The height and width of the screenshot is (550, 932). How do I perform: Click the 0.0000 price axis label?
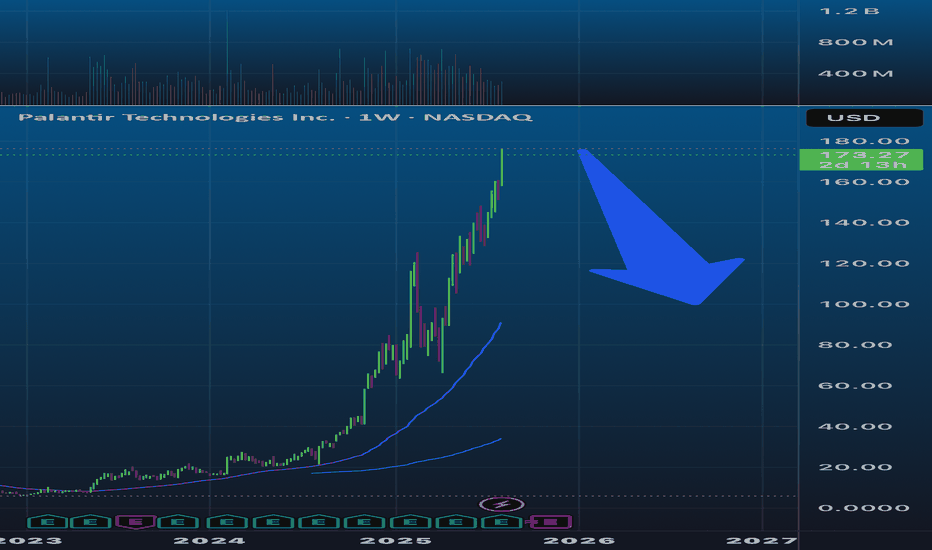tap(864, 508)
